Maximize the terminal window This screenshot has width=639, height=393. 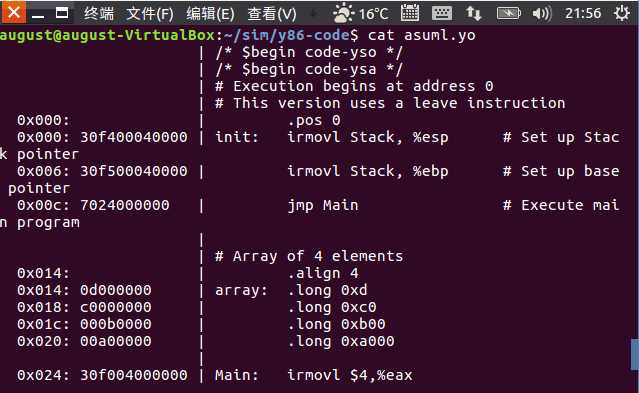pyautogui.click(x=62, y=13)
